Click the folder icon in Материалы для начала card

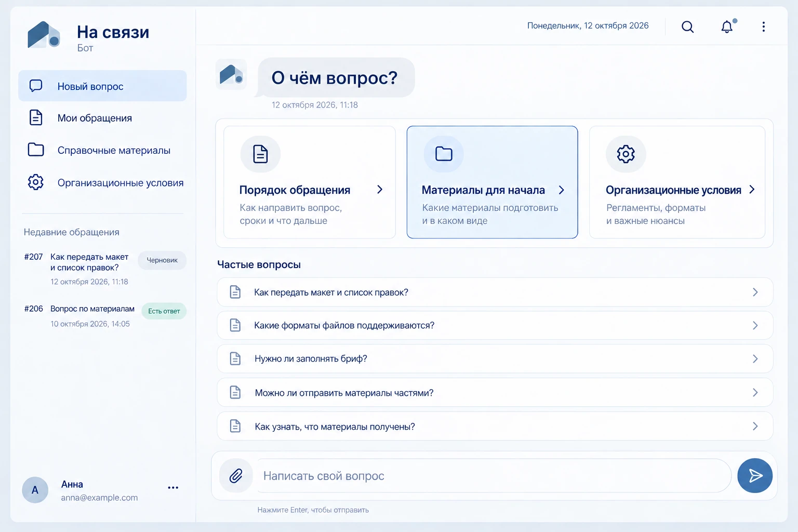pyautogui.click(x=444, y=154)
